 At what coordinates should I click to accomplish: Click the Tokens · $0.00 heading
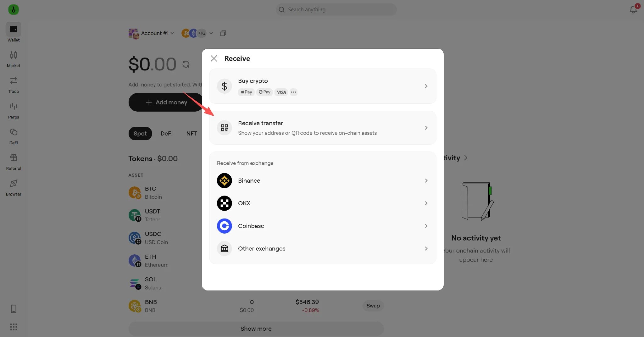[x=153, y=159]
